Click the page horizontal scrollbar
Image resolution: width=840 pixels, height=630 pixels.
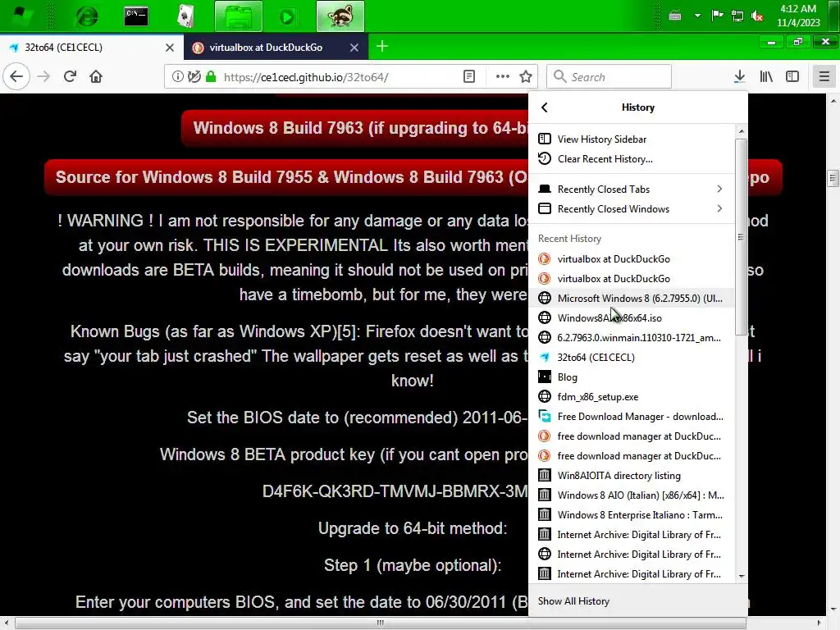click(381, 623)
